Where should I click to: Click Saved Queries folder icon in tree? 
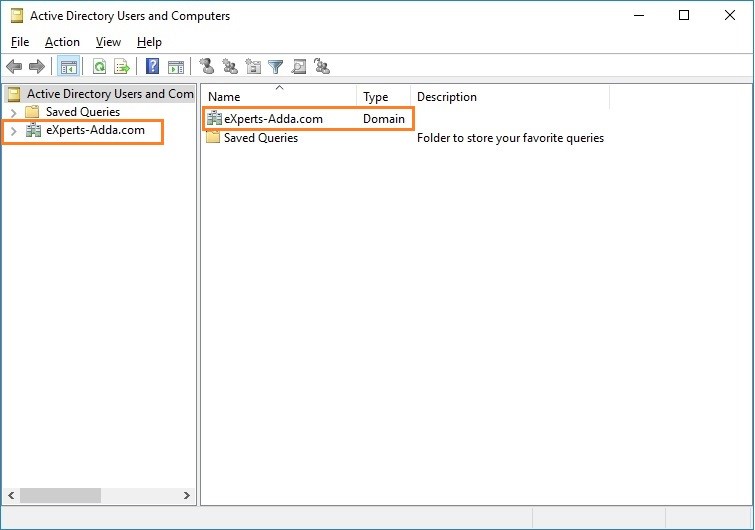[32, 112]
